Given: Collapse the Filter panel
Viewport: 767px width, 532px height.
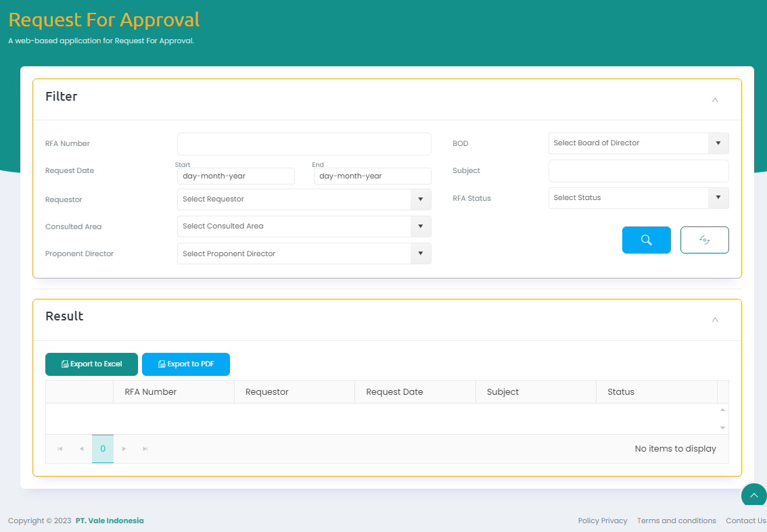Looking at the screenshot, I should pyautogui.click(x=715, y=100).
